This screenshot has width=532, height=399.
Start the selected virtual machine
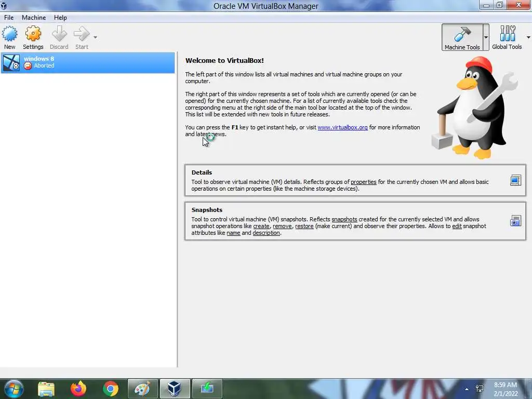[82, 37]
